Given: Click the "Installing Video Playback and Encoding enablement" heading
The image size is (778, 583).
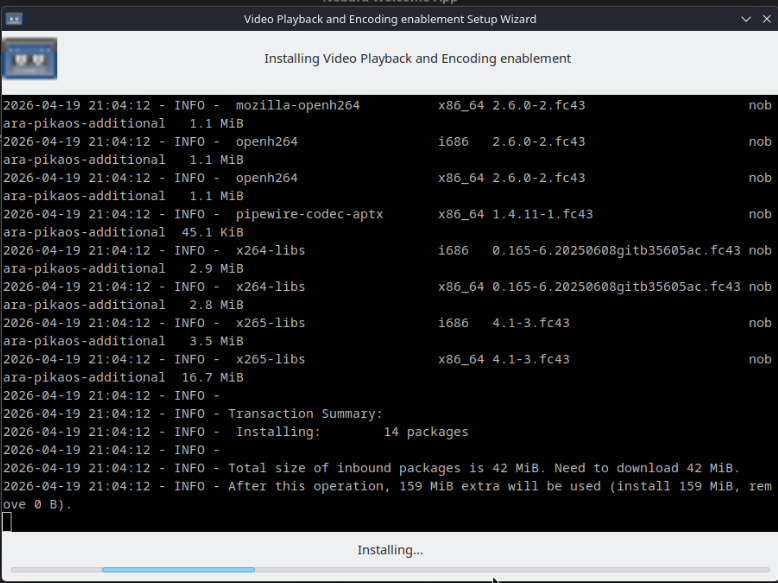Looking at the screenshot, I should [x=417, y=59].
